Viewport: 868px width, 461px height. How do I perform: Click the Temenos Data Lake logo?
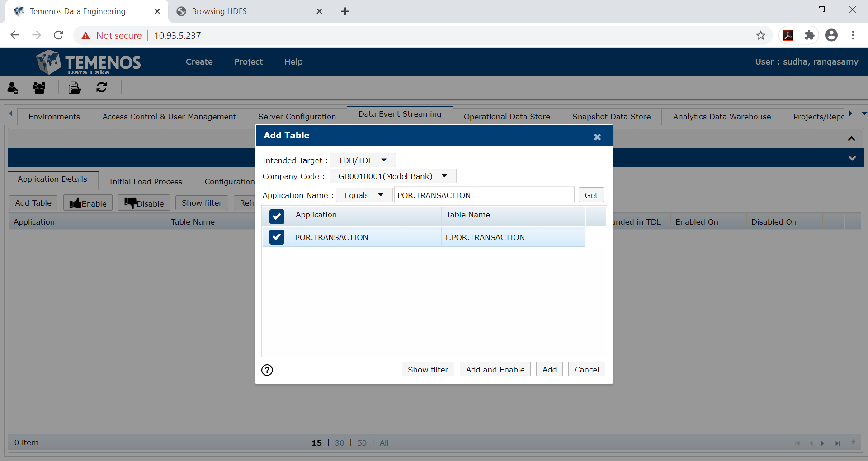click(x=88, y=62)
